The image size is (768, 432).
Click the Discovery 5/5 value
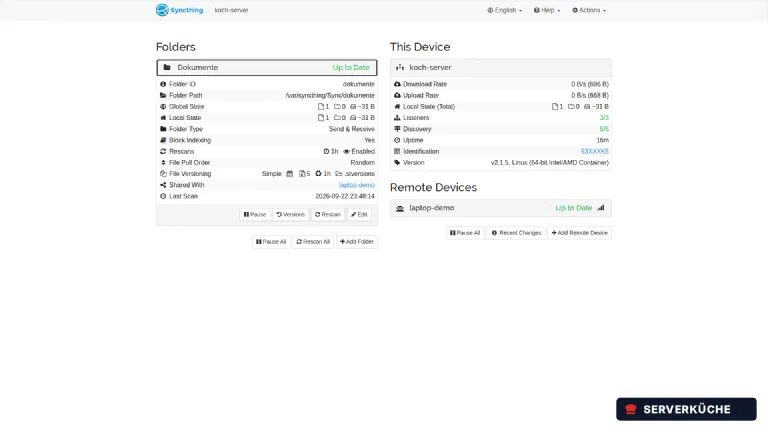604,129
